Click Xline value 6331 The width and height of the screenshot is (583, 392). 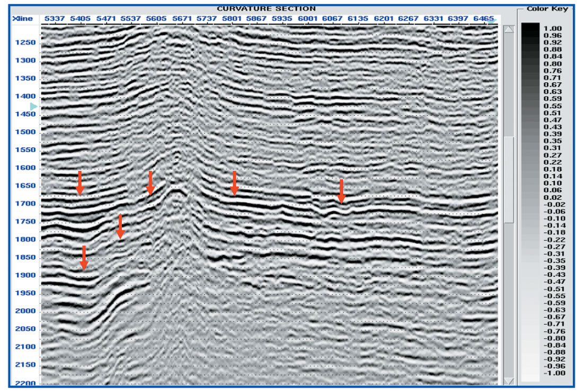pyautogui.click(x=433, y=19)
